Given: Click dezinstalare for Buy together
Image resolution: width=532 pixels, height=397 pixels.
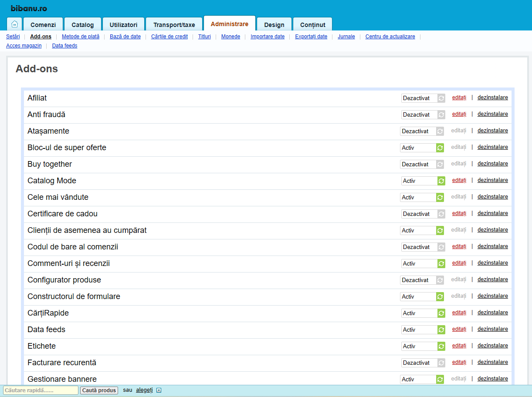Looking at the screenshot, I should click(x=493, y=164).
